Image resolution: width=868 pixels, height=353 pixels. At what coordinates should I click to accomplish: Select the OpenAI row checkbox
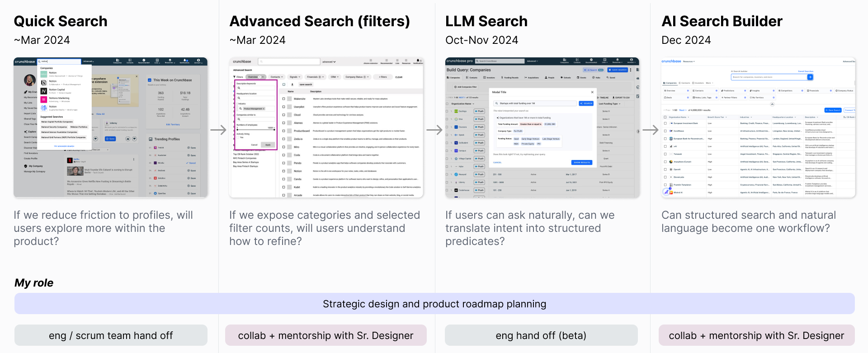point(665,169)
